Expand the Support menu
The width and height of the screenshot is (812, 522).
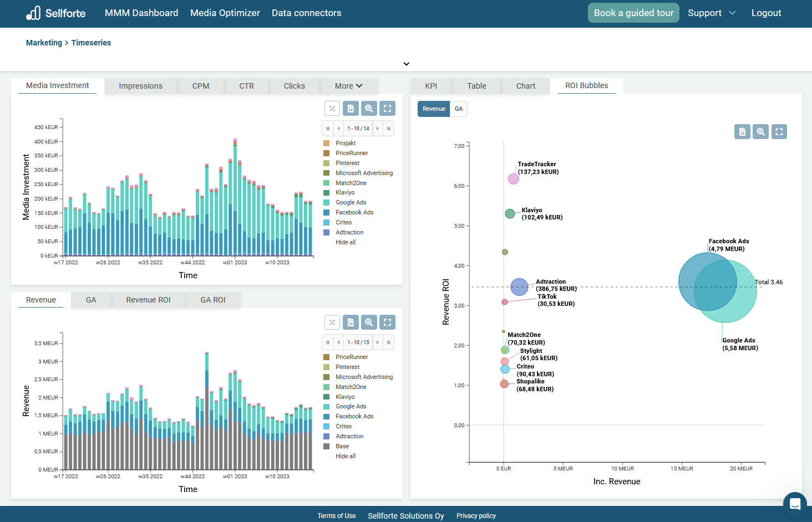point(712,13)
